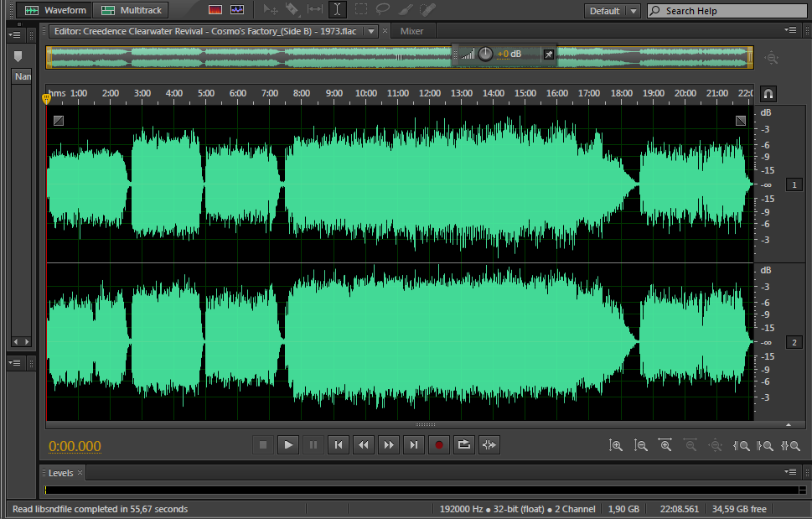
Task: Select the Spot Healing Brush tool
Action: click(x=427, y=9)
